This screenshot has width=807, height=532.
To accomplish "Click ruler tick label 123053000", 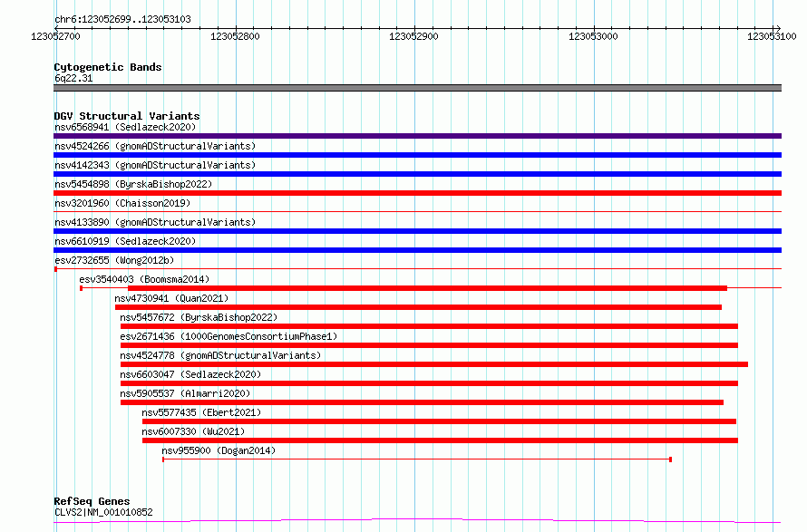I will pos(593,36).
